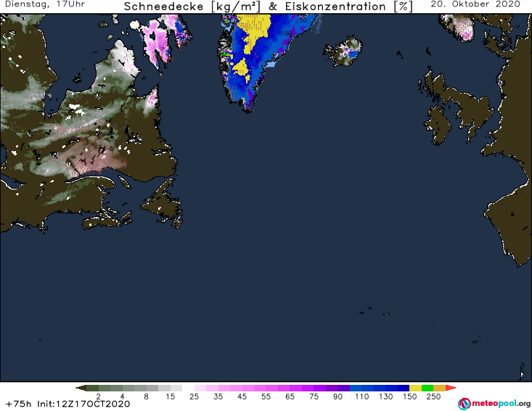Click legend value '8'
Image resolution: width=532 pixels, height=411 pixels.
[146, 396]
